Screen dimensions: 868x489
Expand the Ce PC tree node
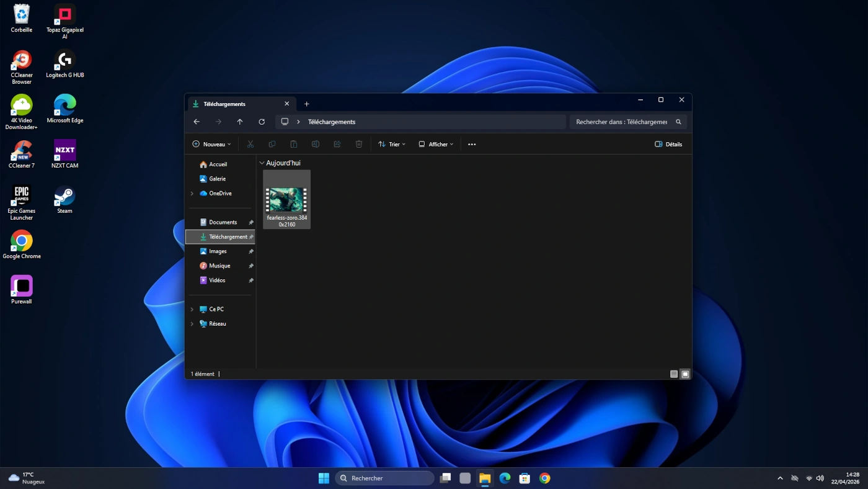click(192, 309)
